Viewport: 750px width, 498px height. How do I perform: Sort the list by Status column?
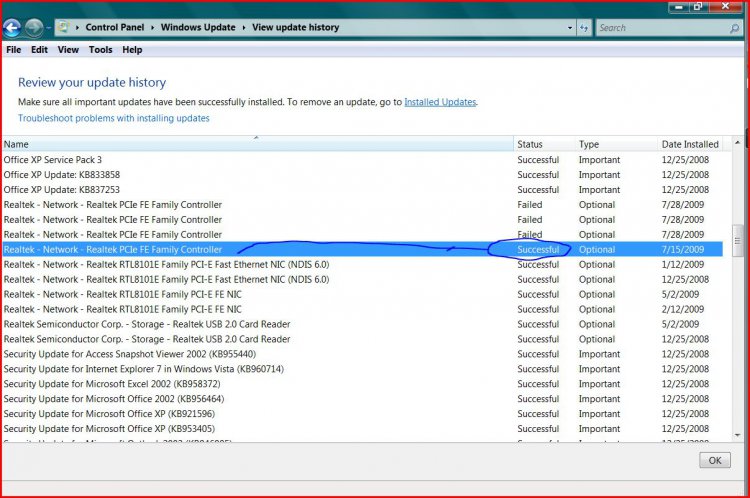click(544, 144)
